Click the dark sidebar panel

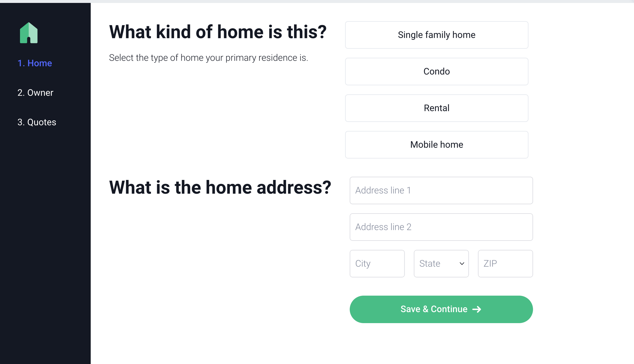pyautogui.click(x=45, y=225)
